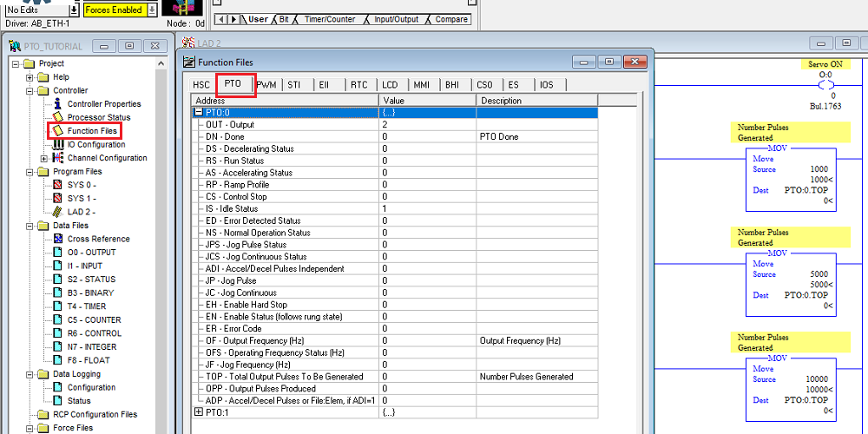Click MOV source value 5000 in ladder

tap(819, 274)
